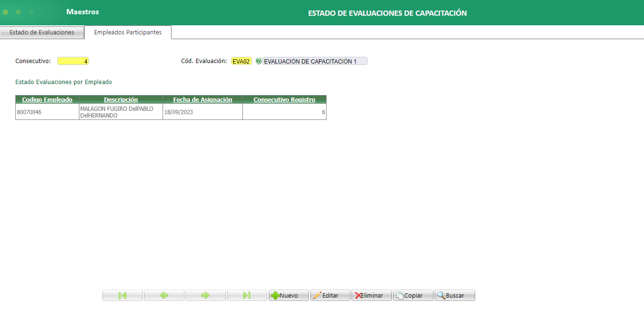Select Empleados Participantes tab
The height and width of the screenshot is (311, 644).
click(x=128, y=32)
